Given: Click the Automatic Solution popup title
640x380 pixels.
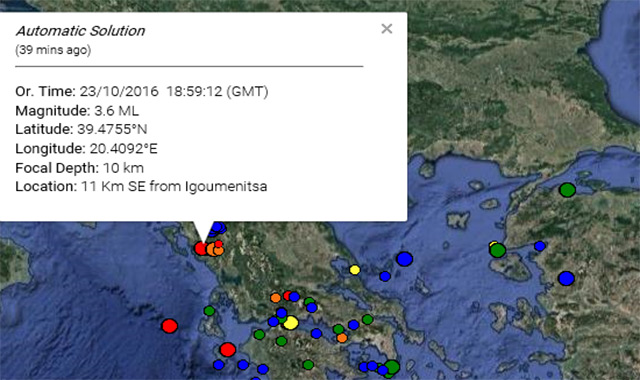Looking at the screenshot, I should coord(80,31).
